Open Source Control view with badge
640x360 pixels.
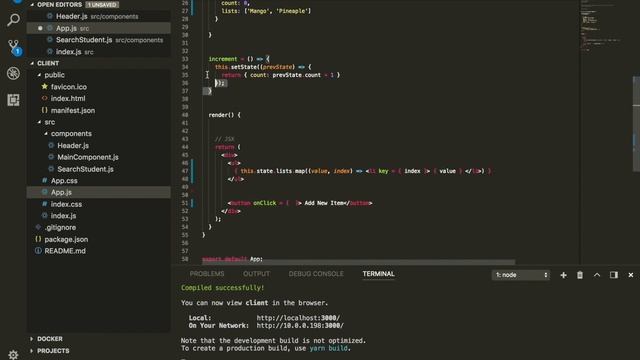(x=14, y=47)
